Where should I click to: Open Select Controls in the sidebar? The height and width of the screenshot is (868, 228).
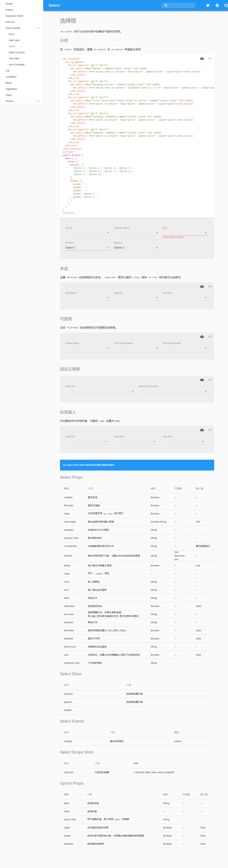17,52
